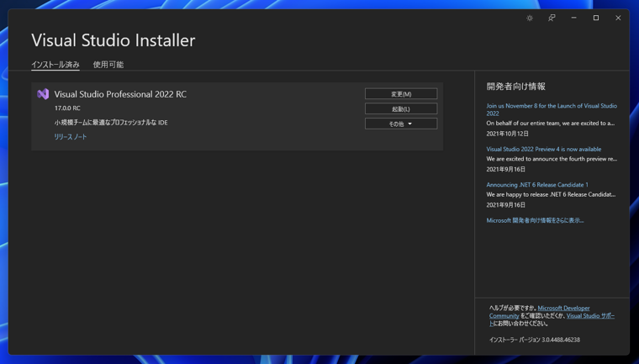Image resolution: width=639 pixels, height=364 pixels.
Task: Maximize the Visual Studio Installer window
Action: point(596,18)
